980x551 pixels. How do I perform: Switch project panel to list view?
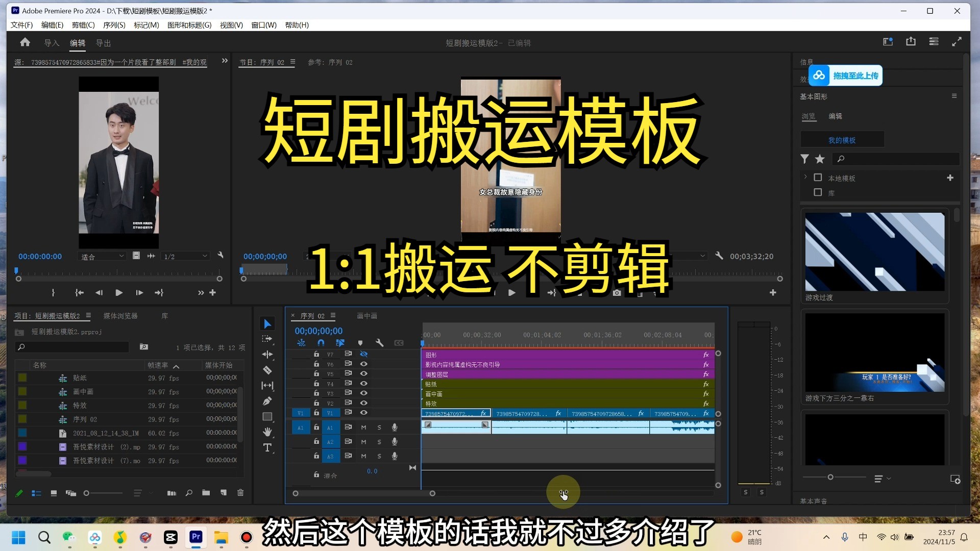coord(36,493)
